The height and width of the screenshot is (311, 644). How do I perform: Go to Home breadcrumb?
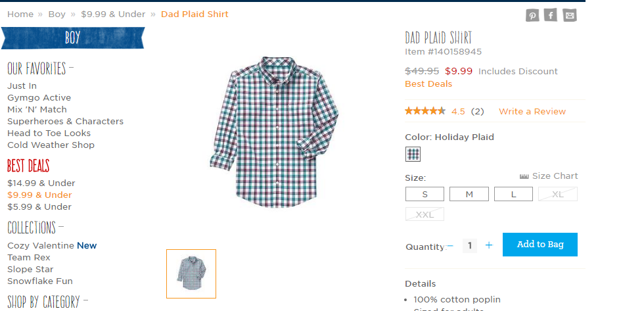[x=20, y=14]
